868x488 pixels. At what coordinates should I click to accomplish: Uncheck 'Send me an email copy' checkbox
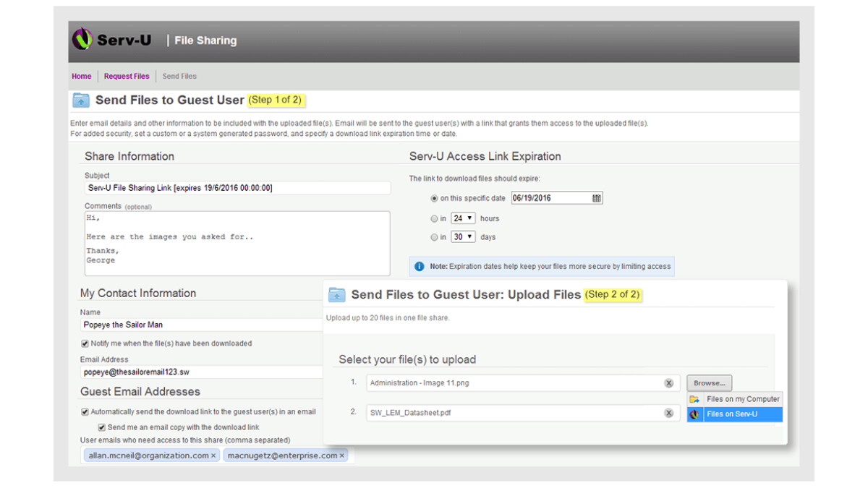pos(102,427)
